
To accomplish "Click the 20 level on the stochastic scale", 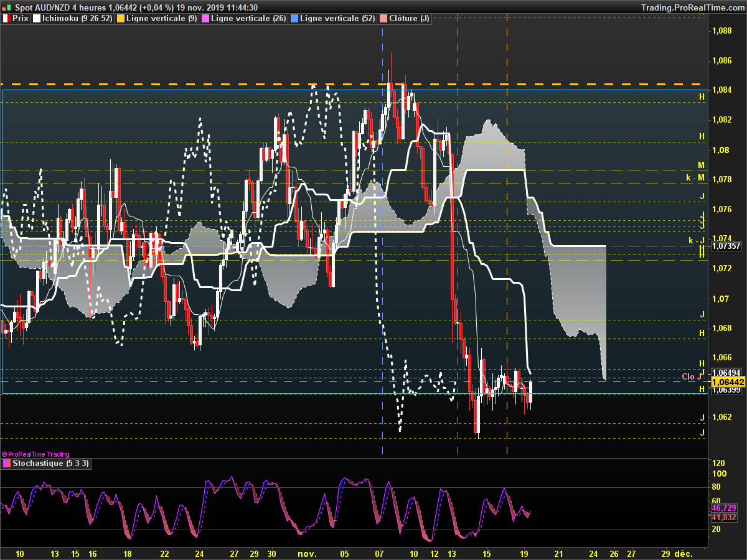I will click(716, 529).
